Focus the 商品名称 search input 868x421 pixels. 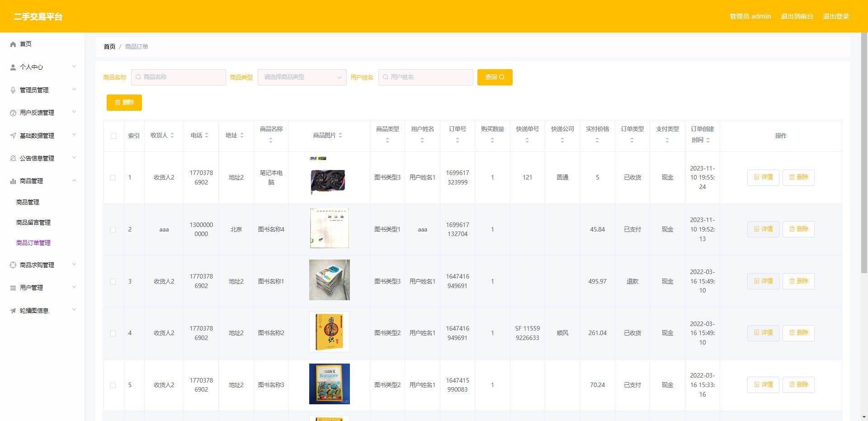point(179,77)
